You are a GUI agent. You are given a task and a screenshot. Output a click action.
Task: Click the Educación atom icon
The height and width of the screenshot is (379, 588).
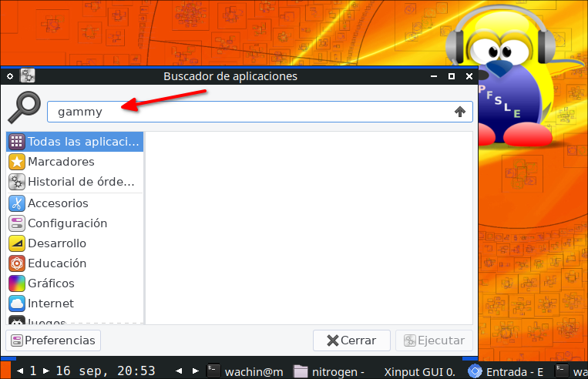click(x=17, y=263)
